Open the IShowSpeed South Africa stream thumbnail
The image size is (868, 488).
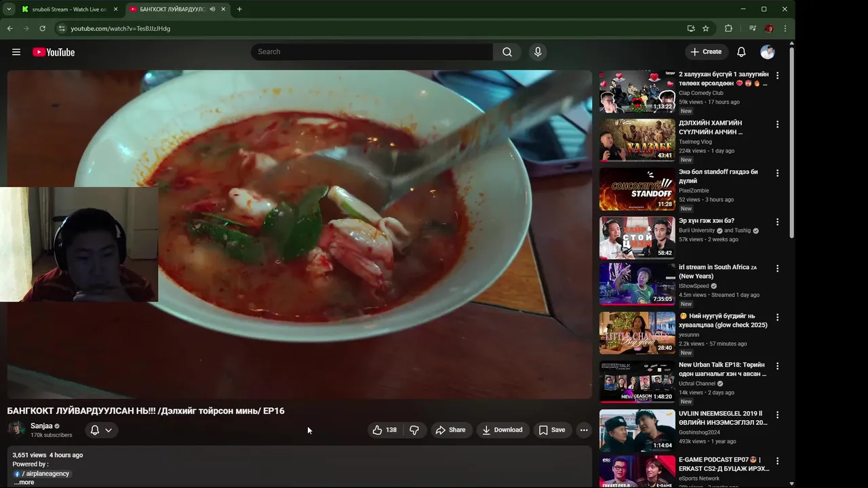point(637,284)
